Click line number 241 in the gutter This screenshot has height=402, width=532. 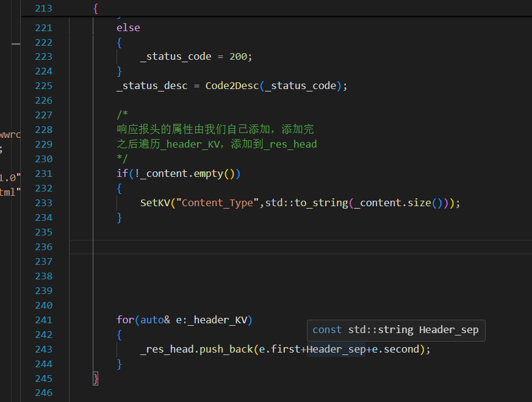pos(44,320)
